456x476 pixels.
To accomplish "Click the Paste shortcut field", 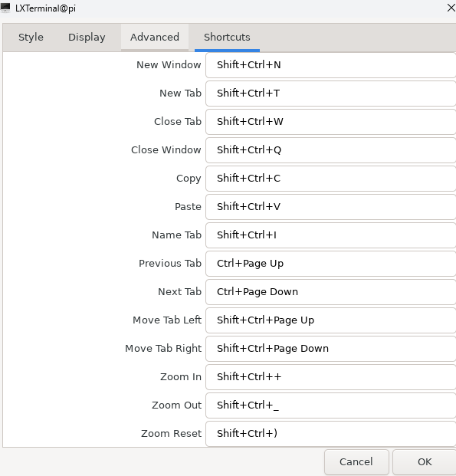I will click(330, 207).
